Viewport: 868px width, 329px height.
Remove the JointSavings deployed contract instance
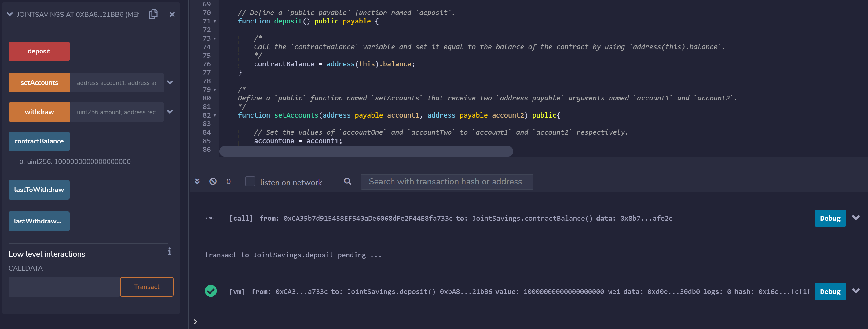click(172, 14)
